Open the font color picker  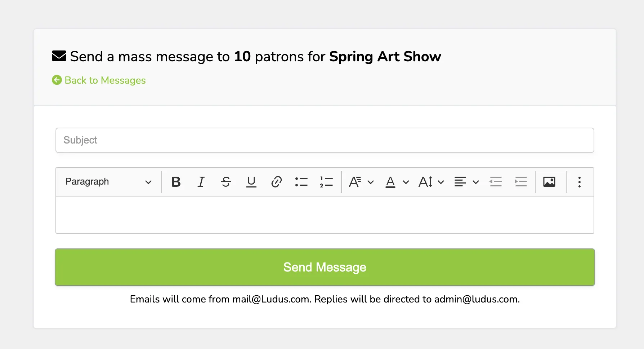(397, 182)
